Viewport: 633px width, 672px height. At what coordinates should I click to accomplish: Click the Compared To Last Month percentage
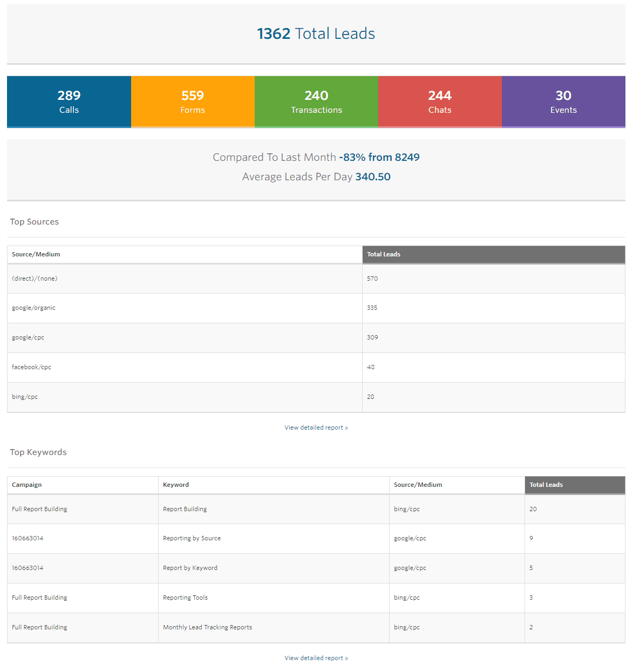tap(379, 157)
